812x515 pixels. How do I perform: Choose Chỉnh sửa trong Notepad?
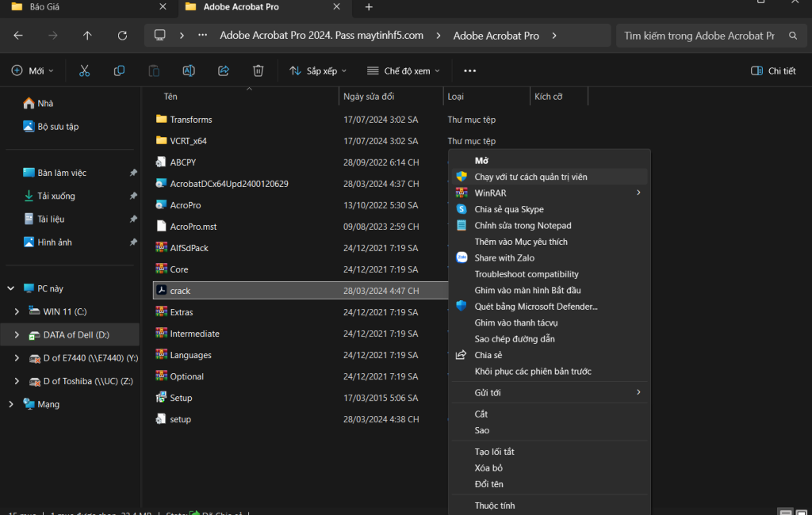click(550, 226)
